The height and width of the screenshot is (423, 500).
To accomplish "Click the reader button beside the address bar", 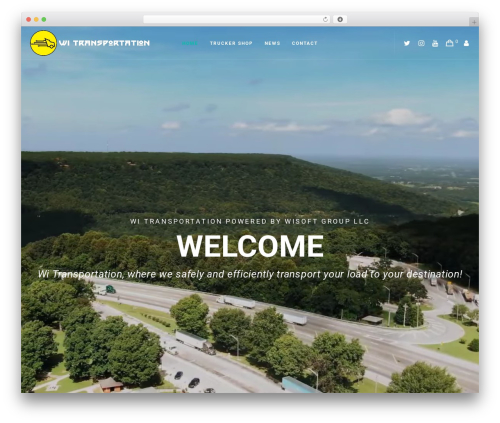I will click(x=340, y=19).
